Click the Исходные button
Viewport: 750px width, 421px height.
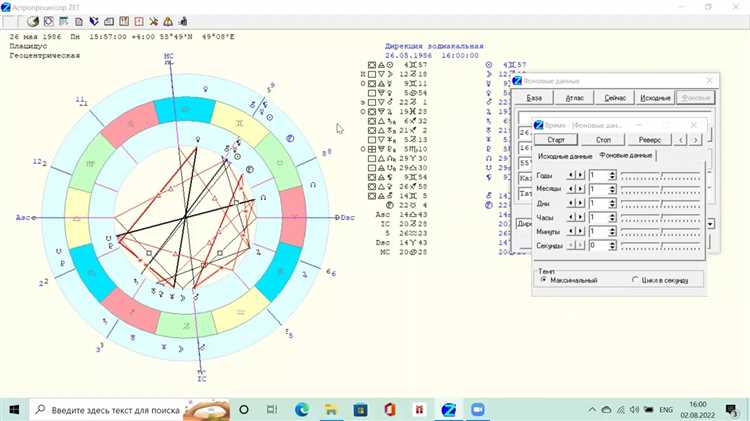click(x=655, y=98)
